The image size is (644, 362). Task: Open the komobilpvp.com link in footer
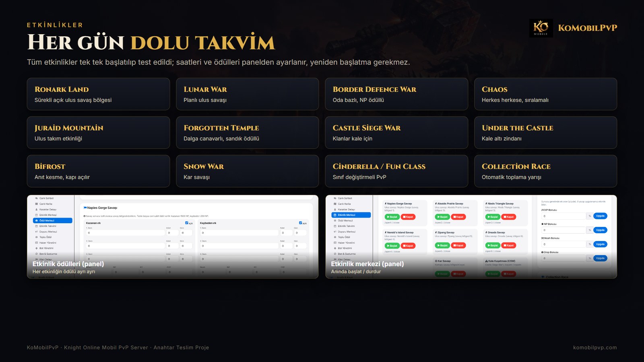click(595, 348)
